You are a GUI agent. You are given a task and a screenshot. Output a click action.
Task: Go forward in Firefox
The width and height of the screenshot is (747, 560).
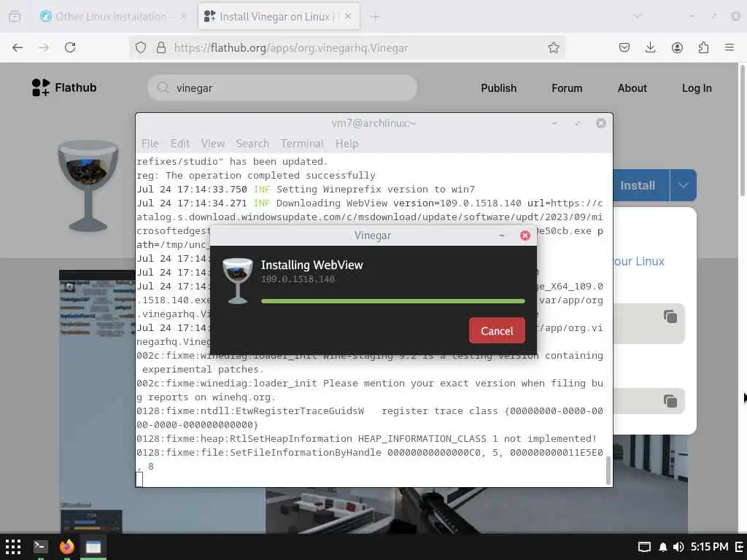[x=44, y=47]
